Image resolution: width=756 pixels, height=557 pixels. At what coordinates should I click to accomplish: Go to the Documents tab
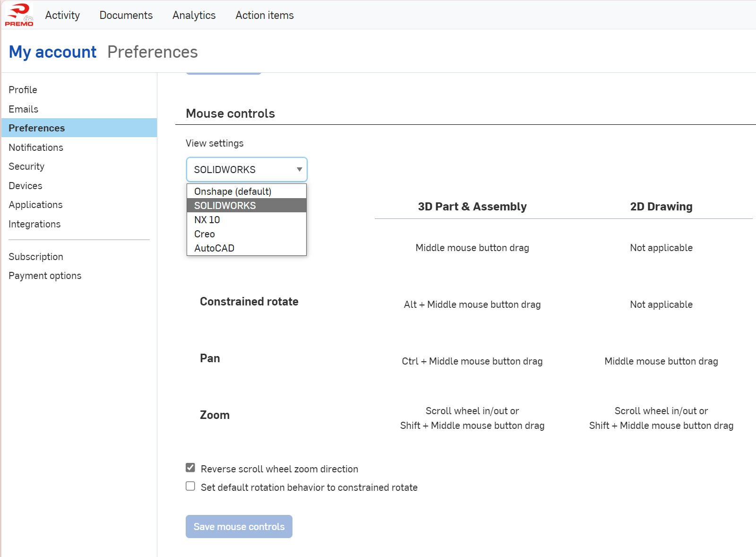coord(126,15)
